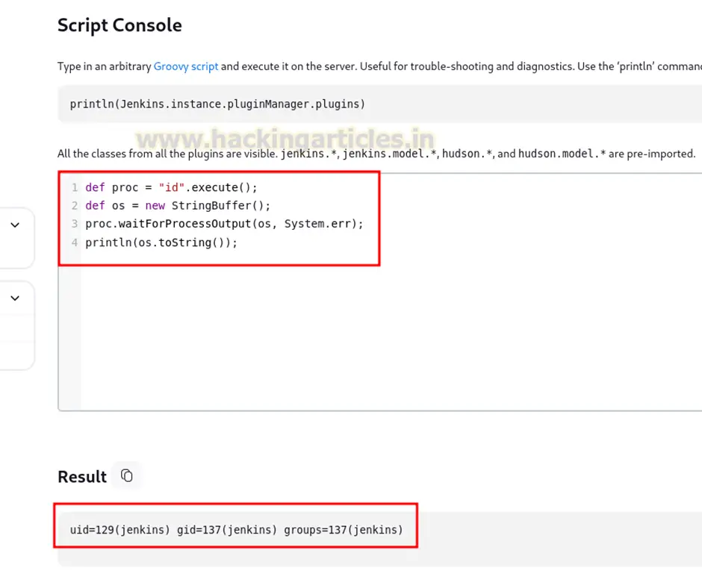Screen dimensions: 702x588
Task: Click the Script Console heading
Action: [120, 25]
